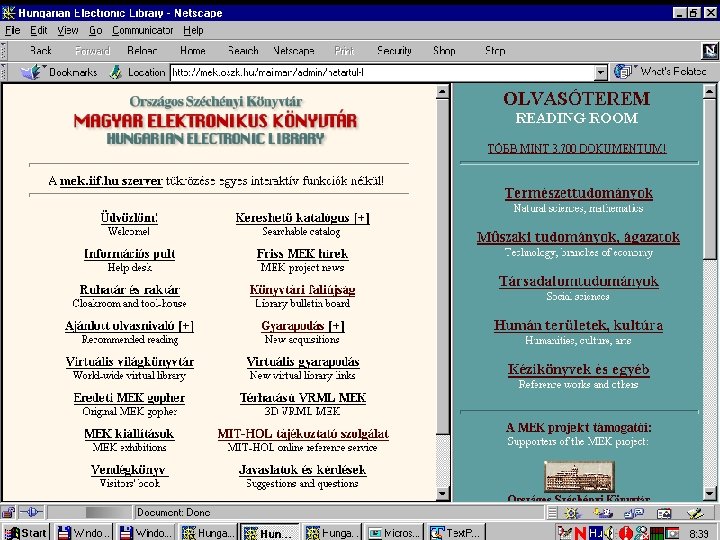Click the online/offline plug icon
This screenshot has width=720, height=540.
point(31,512)
